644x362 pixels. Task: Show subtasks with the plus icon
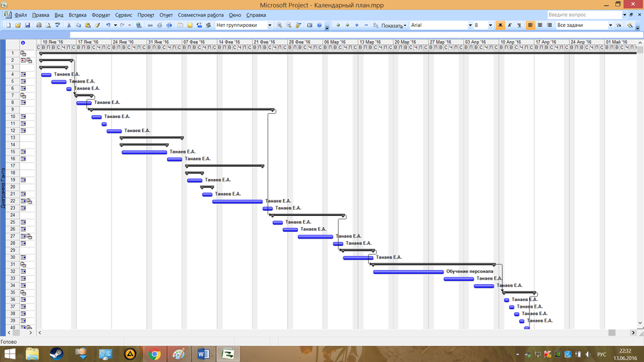tap(357, 25)
